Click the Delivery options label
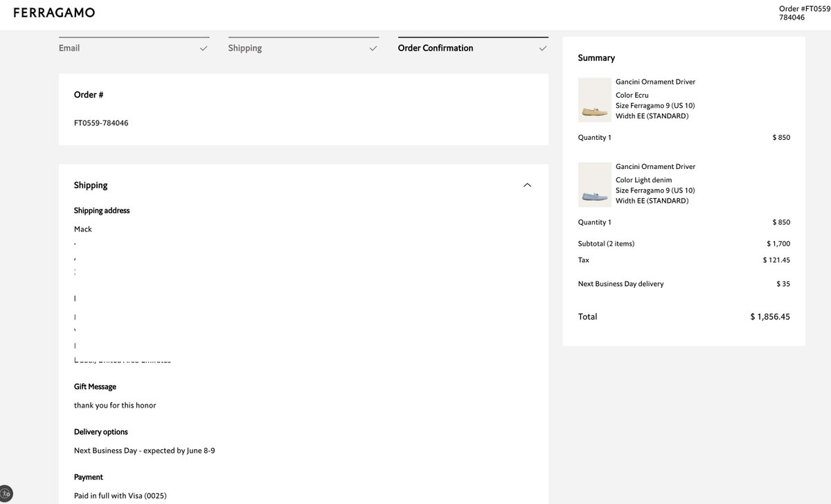 [101, 432]
